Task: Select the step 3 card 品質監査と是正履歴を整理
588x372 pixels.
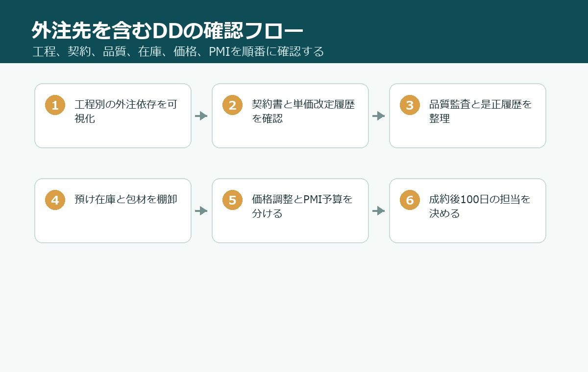Action: [467, 116]
